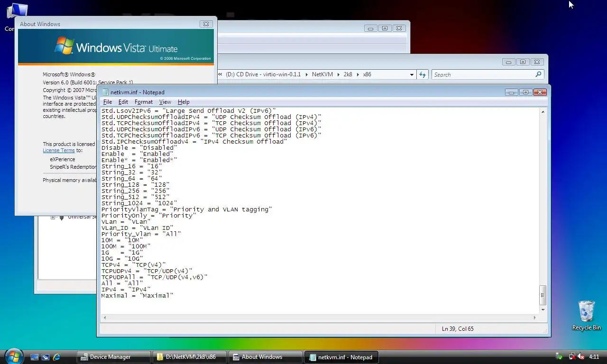Open the File menu in Notepad
The image size is (607, 364).
coord(108,102)
